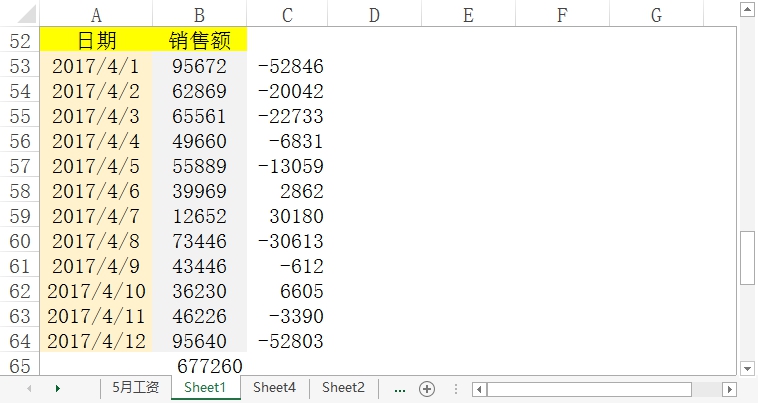
Task: Click horizontal scrollbar left arrow
Action: (479, 389)
